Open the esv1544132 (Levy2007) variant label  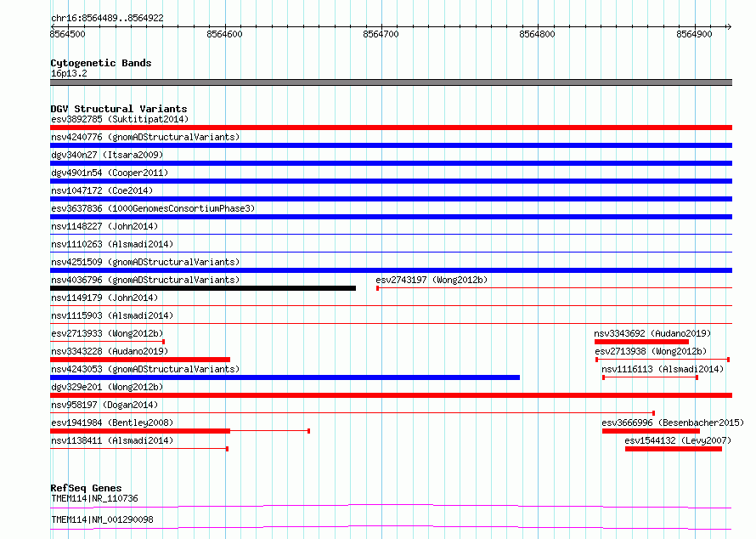click(678, 440)
